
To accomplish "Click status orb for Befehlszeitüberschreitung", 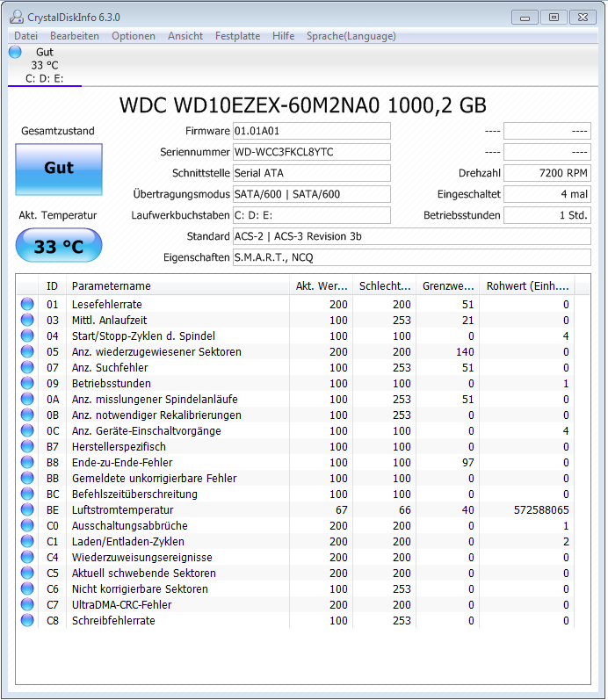I will (27, 494).
